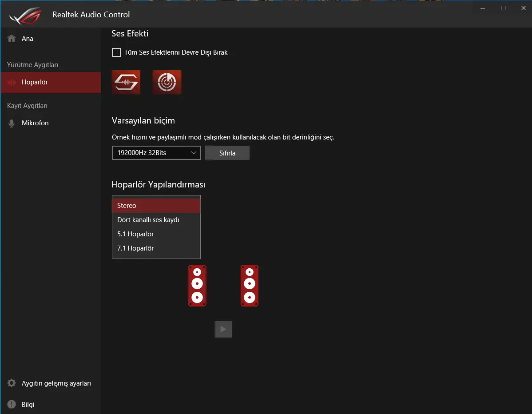The width and height of the screenshot is (532, 414).
Task: Maximize the Realtek Audio Control window
Action: pos(503,8)
